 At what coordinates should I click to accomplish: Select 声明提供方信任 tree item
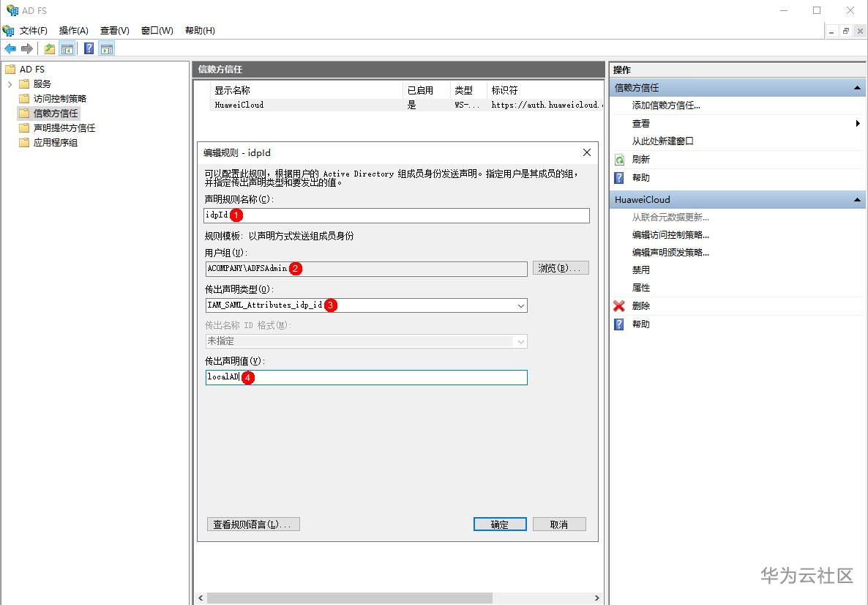coord(64,128)
